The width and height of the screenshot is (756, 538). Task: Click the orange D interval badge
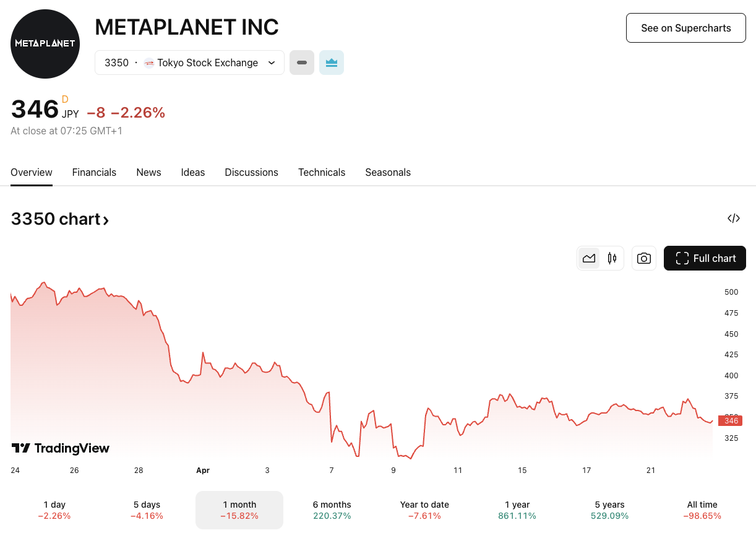click(x=64, y=98)
